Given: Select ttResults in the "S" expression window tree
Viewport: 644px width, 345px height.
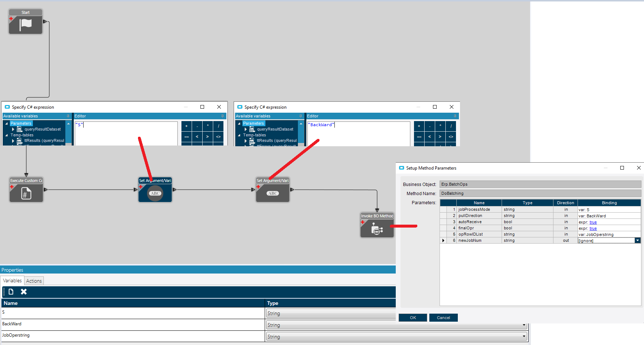Looking at the screenshot, I should 44,141.
